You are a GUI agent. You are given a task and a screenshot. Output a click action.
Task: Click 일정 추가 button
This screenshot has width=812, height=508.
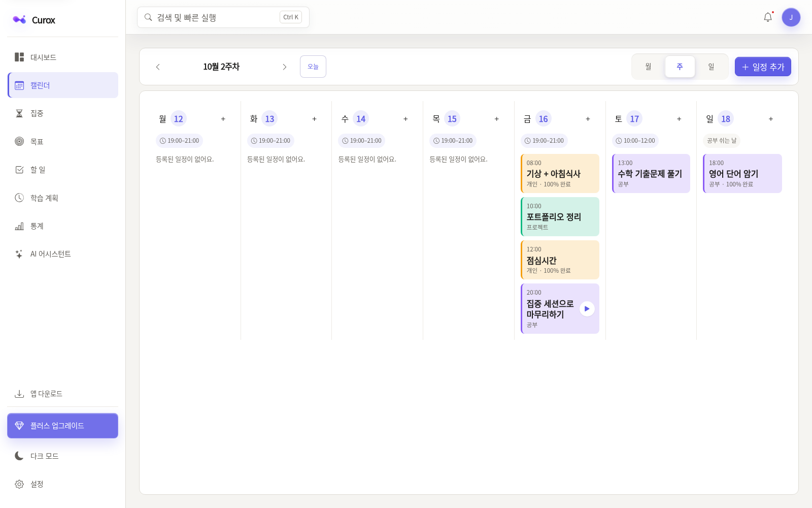pyautogui.click(x=763, y=67)
